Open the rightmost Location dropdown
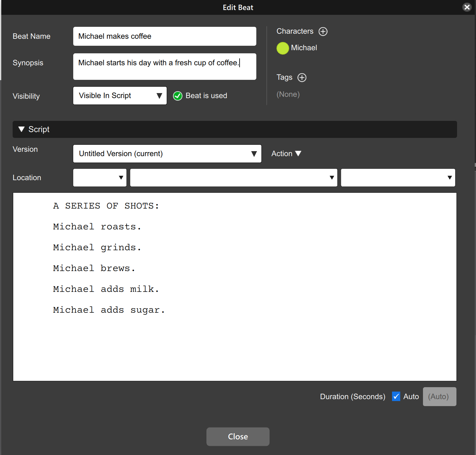 click(x=398, y=178)
